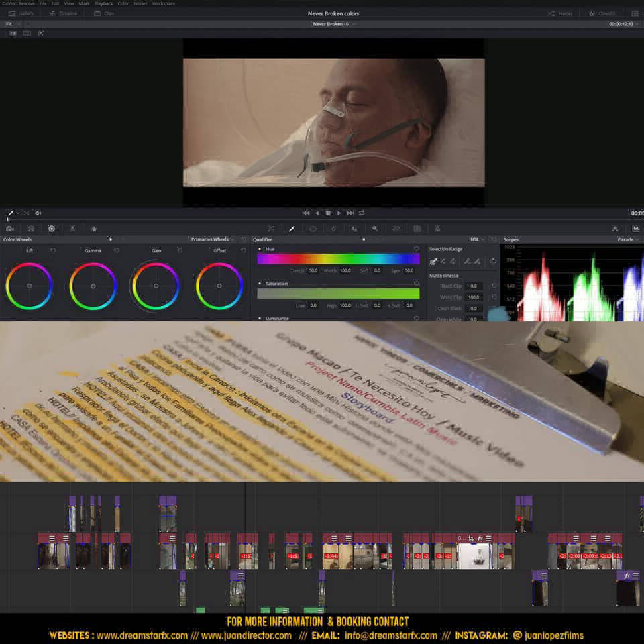Open the Never Broken - 6 timeline dropdown
Viewport: 644px width, 644px height.
click(333, 24)
